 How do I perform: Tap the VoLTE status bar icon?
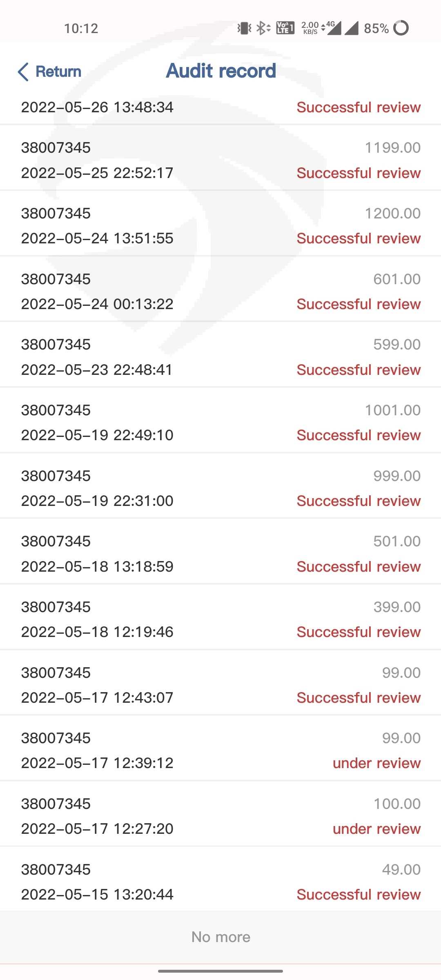click(x=285, y=28)
